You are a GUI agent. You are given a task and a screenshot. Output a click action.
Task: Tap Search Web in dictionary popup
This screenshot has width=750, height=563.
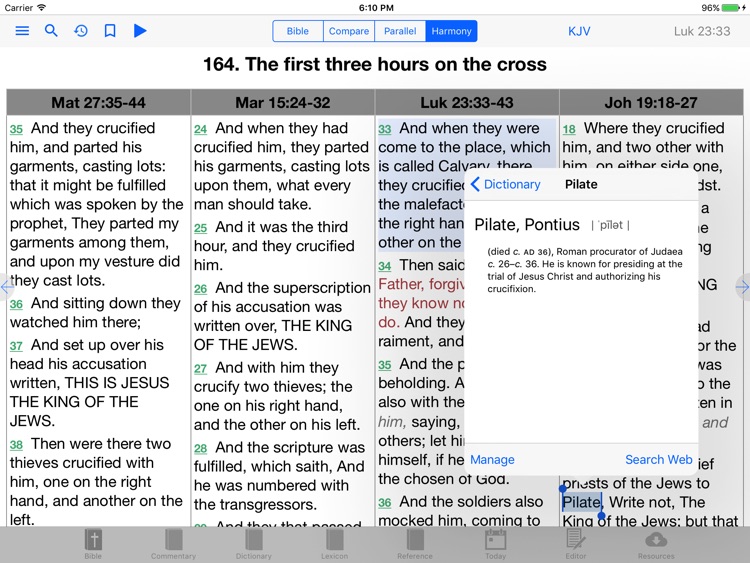click(659, 460)
